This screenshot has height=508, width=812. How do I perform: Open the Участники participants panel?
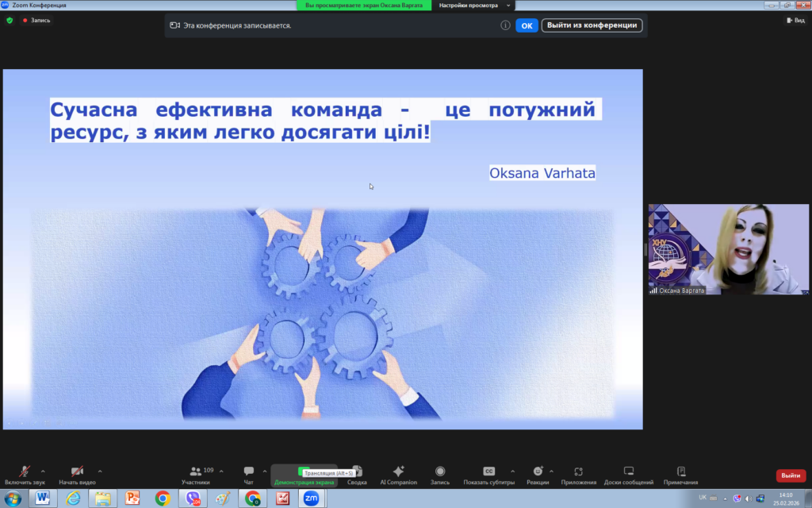pos(195,471)
